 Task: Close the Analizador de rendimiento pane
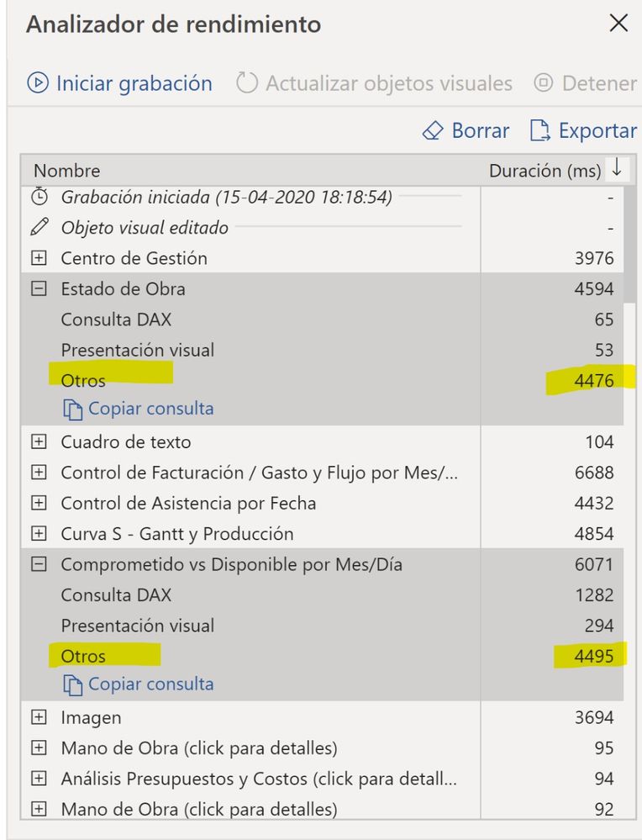[x=619, y=23]
